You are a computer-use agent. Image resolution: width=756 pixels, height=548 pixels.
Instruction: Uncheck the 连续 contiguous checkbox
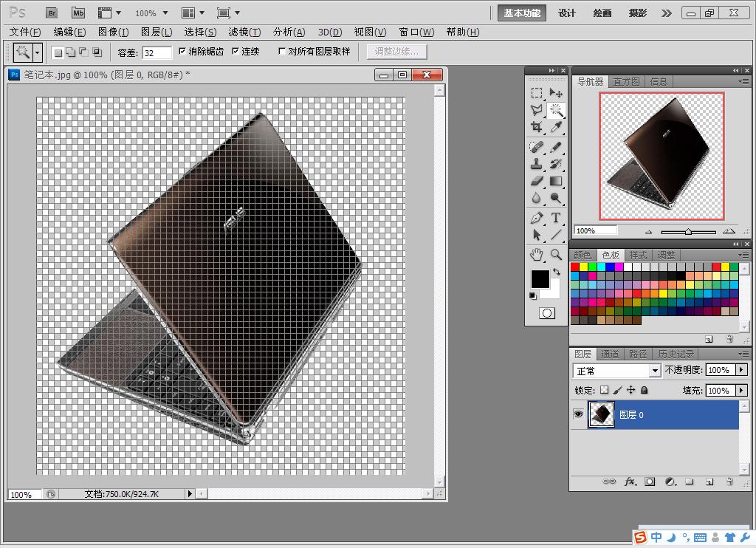pos(236,51)
